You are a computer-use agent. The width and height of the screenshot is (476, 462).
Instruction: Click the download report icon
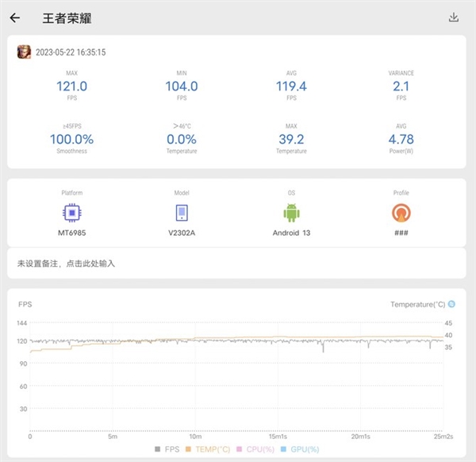(454, 17)
